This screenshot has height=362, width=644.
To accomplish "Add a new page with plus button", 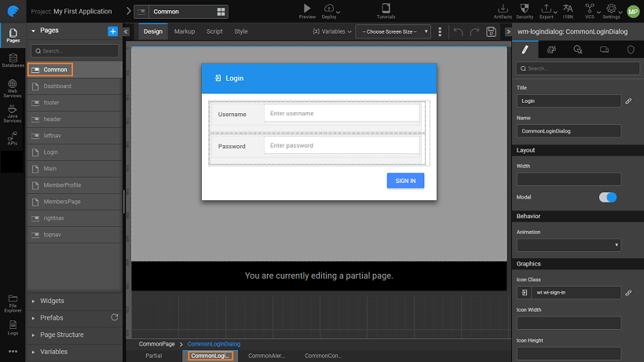I will pyautogui.click(x=112, y=31).
